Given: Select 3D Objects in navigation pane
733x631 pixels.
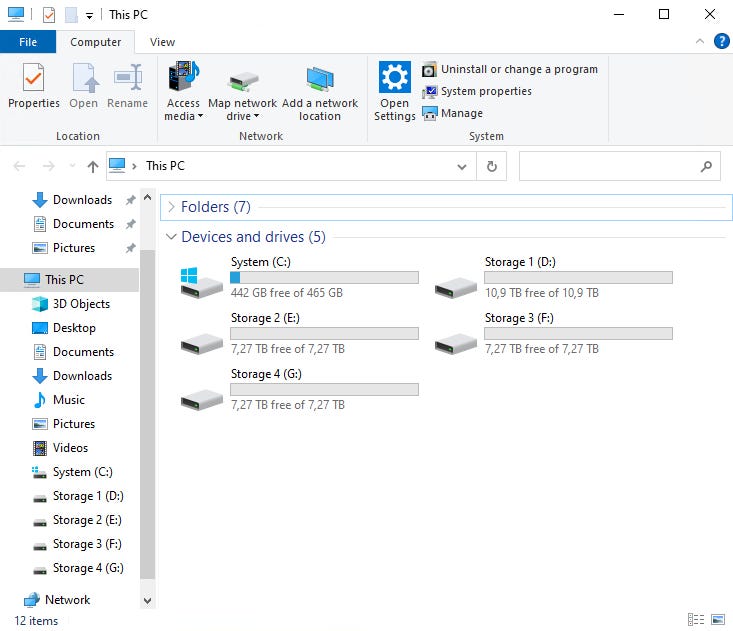Looking at the screenshot, I should 81,304.
